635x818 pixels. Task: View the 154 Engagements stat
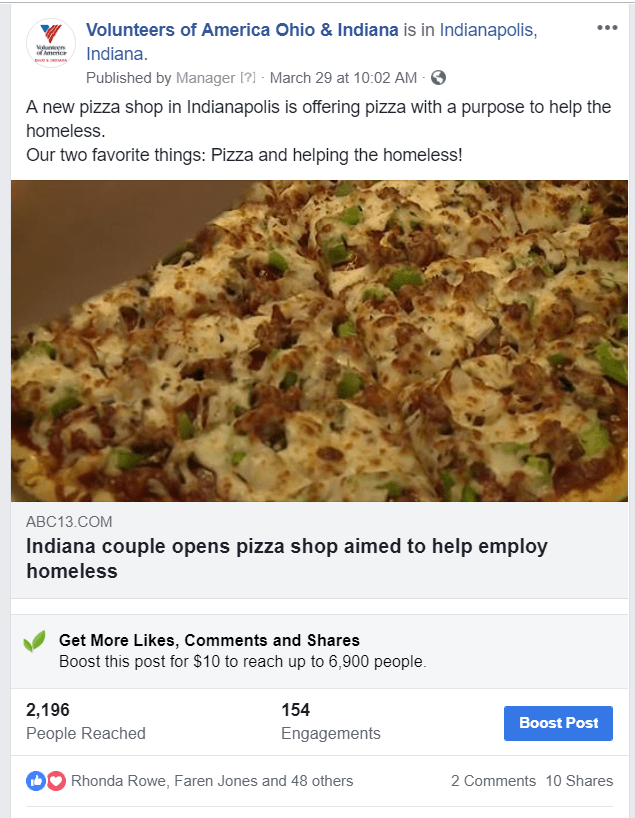(x=330, y=721)
